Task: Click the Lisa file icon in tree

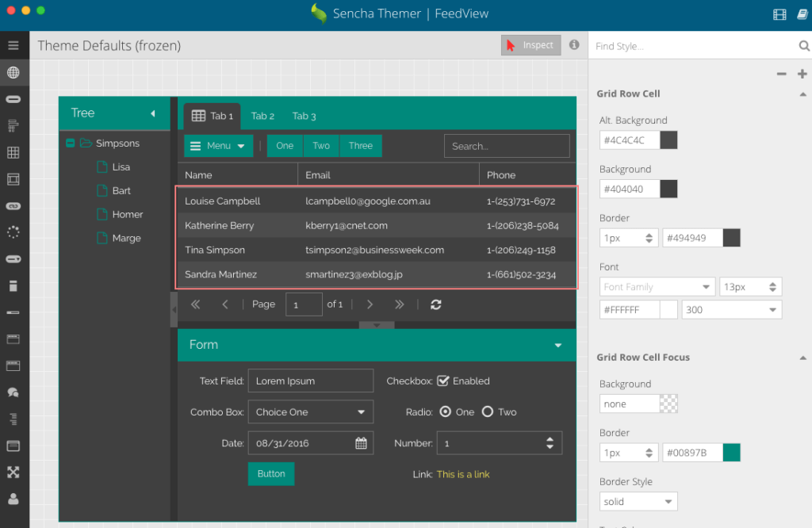Action: 102,166
